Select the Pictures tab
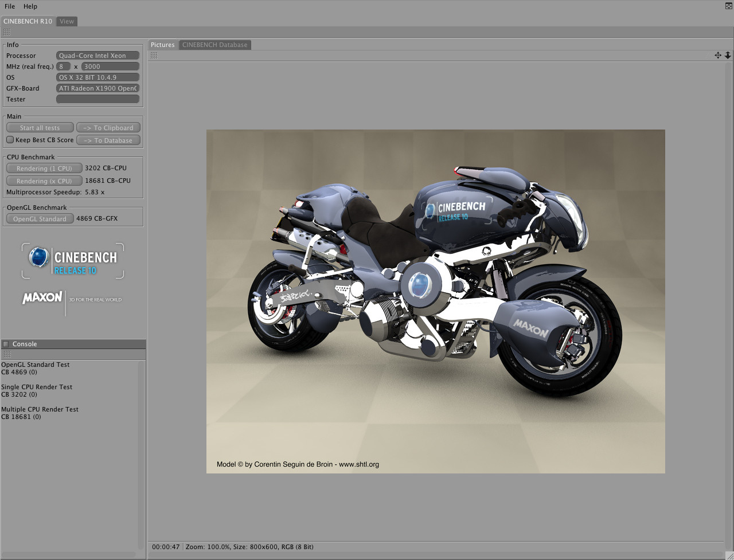The image size is (734, 560). (x=163, y=45)
